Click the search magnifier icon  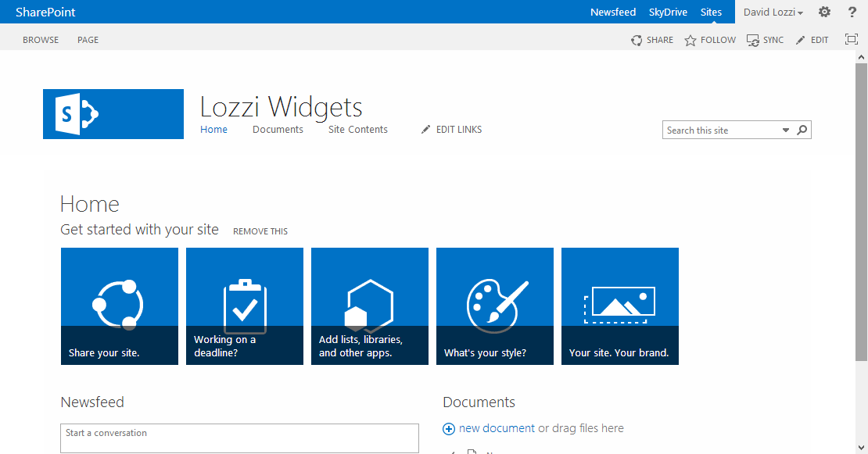[802, 130]
